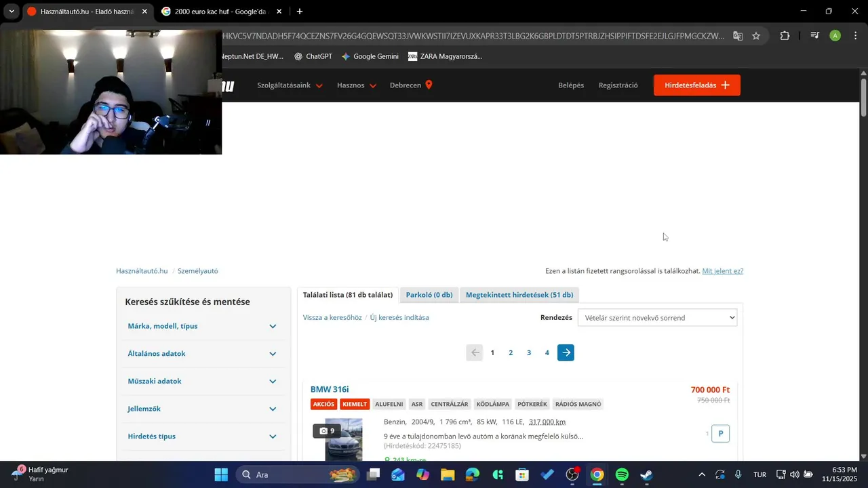
Task: Open the Chrome extensions menu
Action: (x=785, y=36)
